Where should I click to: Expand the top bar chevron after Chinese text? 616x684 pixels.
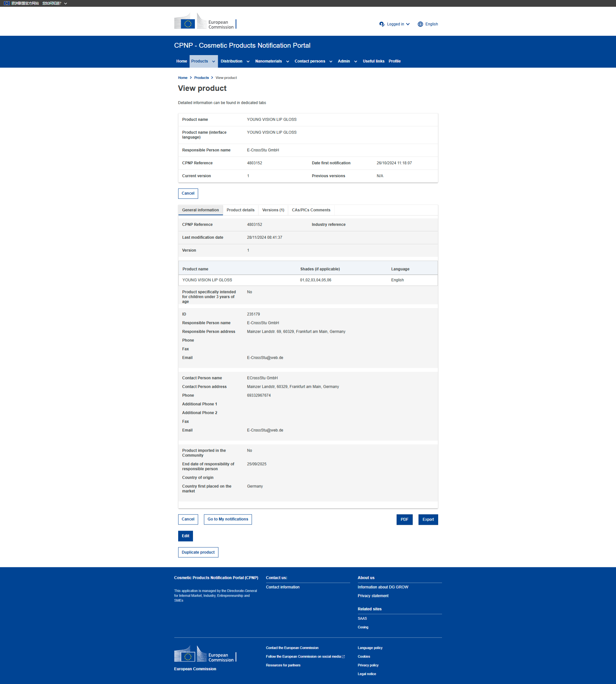click(66, 4)
